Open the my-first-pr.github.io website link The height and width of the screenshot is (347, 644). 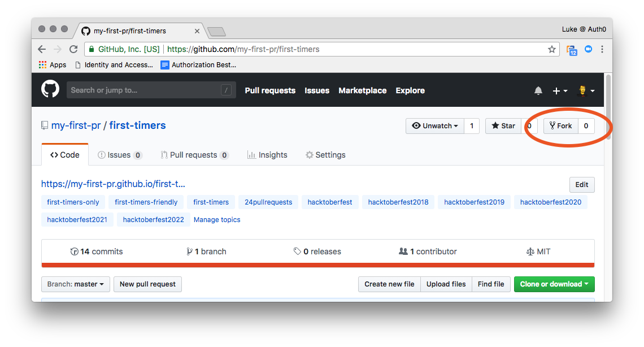point(113,184)
